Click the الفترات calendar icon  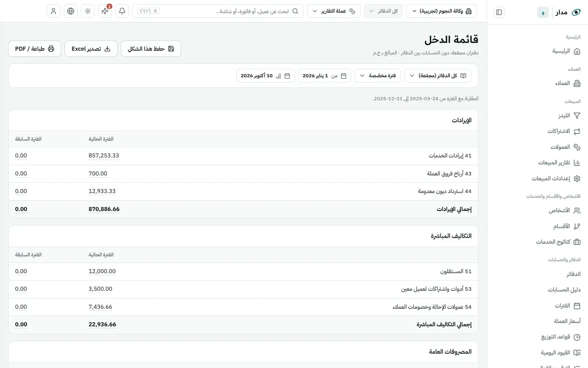(577, 306)
